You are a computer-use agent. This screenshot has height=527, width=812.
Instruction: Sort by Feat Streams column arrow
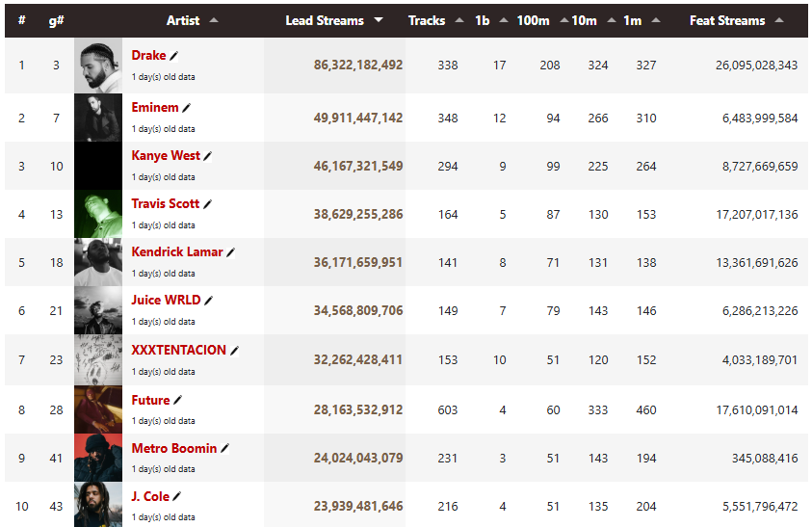779,20
